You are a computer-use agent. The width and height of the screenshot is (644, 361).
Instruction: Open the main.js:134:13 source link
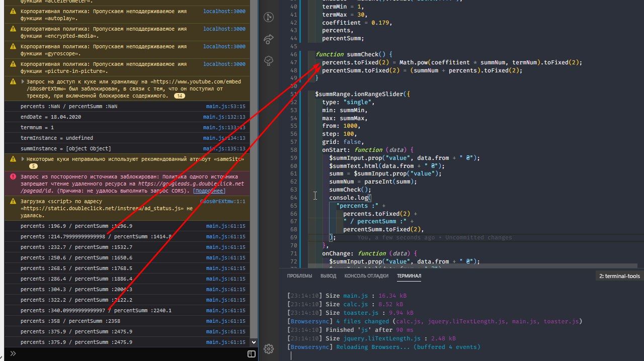[x=224, y=138]
